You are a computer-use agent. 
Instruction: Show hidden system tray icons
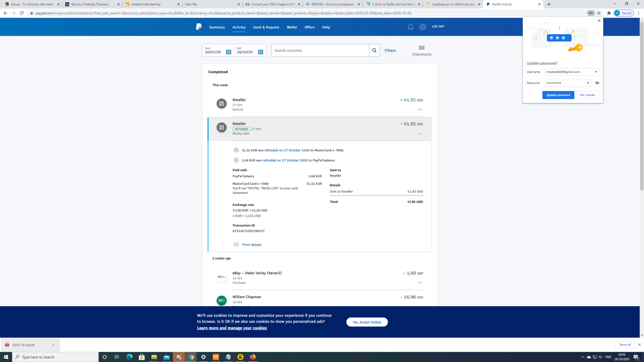582,357
